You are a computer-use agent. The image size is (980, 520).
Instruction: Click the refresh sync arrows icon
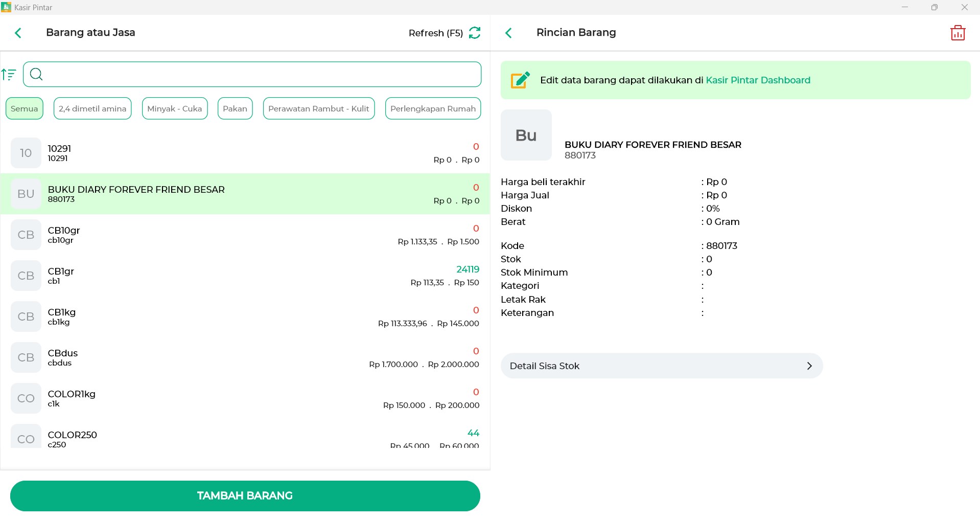[x=475, y=33]
